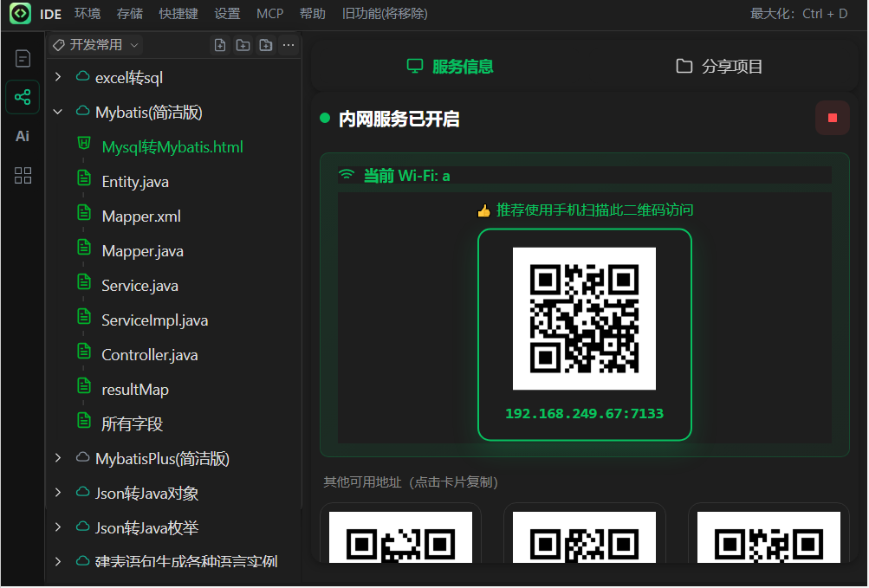This screenshot has height=588, width=869.
Task: Expand the excel转sql folder
Action: [58, 77]
